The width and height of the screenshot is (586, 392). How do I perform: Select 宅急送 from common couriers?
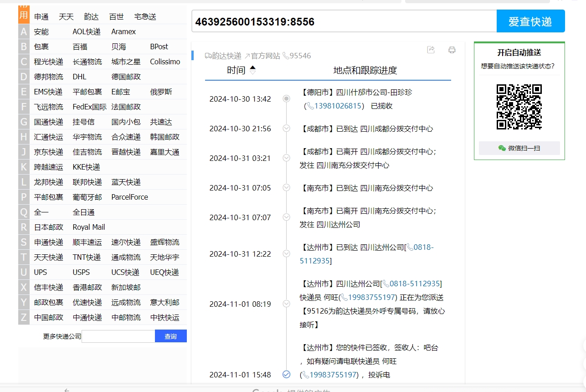tap(145, 16)
